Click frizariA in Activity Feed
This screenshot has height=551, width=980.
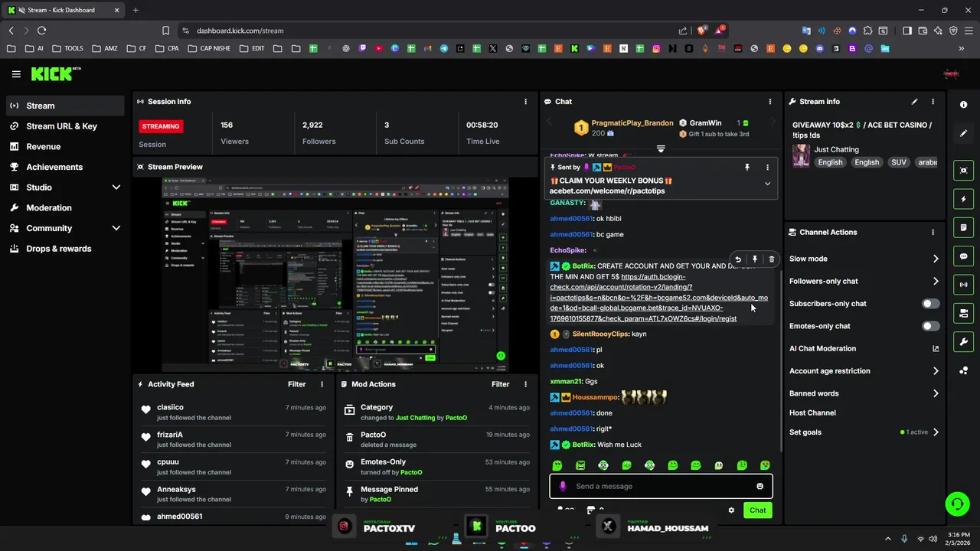[170, 435]
